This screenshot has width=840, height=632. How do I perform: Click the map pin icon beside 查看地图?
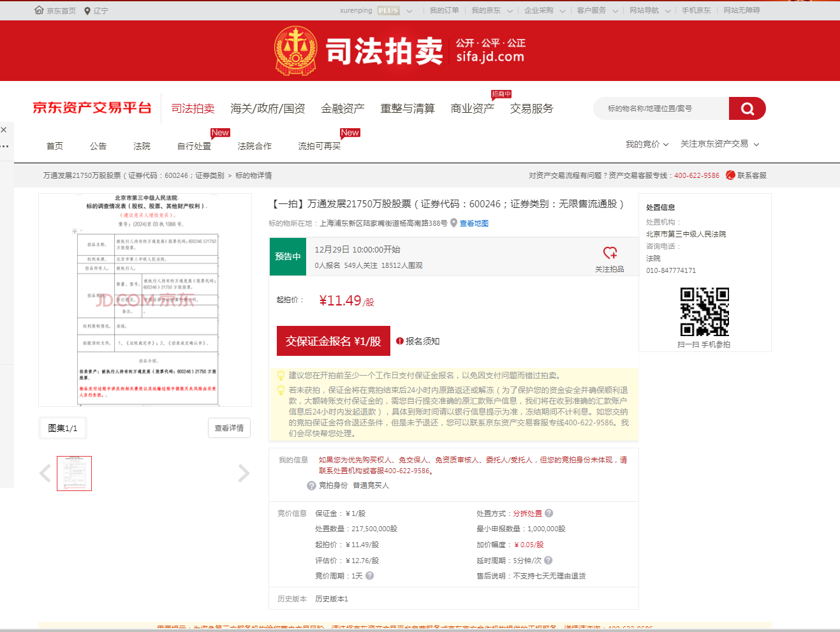click(454, 223)
